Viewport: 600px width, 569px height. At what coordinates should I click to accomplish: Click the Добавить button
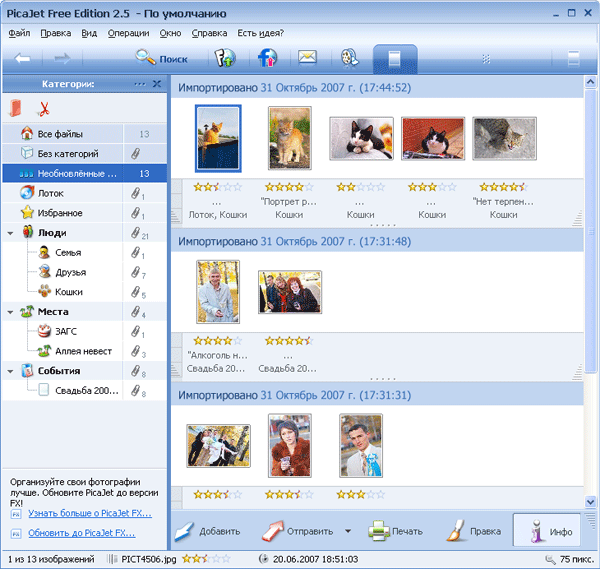pyautogui.click(x=207, y=531)
